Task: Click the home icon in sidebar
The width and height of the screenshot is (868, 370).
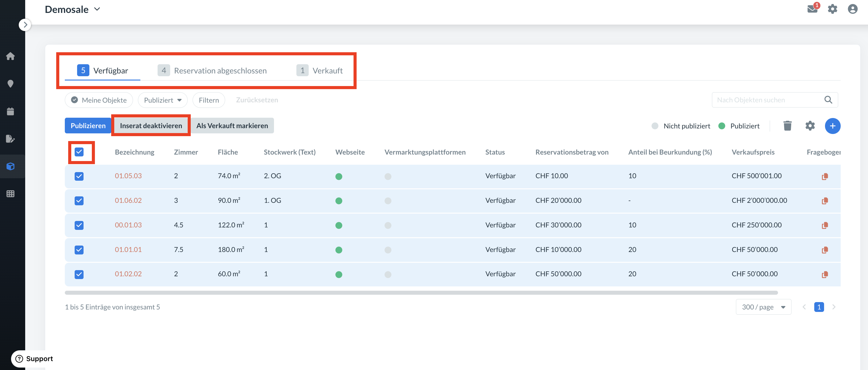Action: [x=10, y=56]
